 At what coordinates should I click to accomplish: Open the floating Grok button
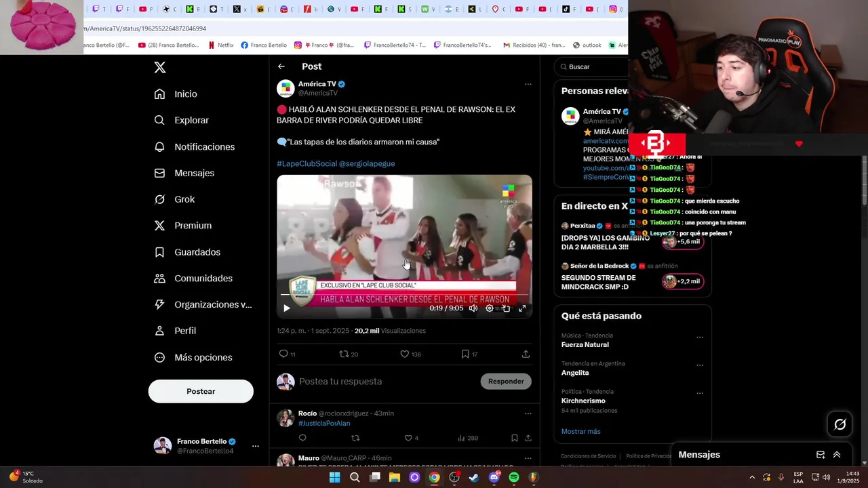coord(840,424)
